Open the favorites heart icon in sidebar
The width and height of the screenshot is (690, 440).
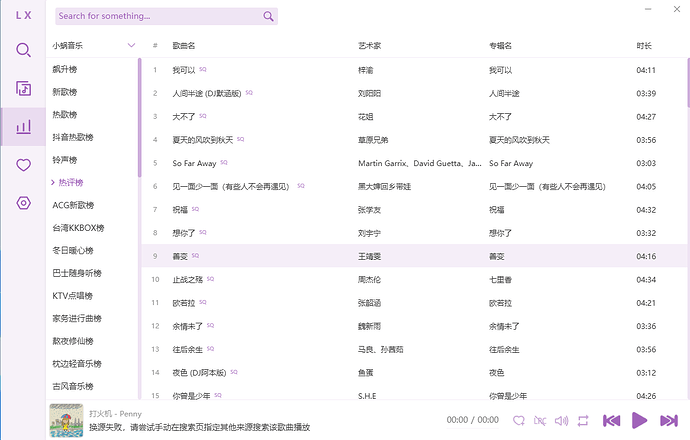23,165
